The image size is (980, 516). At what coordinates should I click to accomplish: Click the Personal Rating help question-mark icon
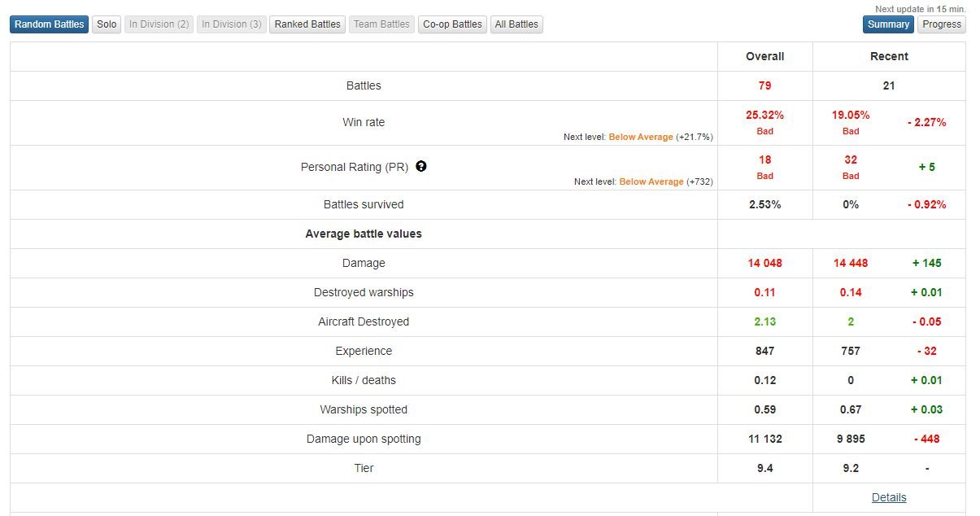pos(421,166)
